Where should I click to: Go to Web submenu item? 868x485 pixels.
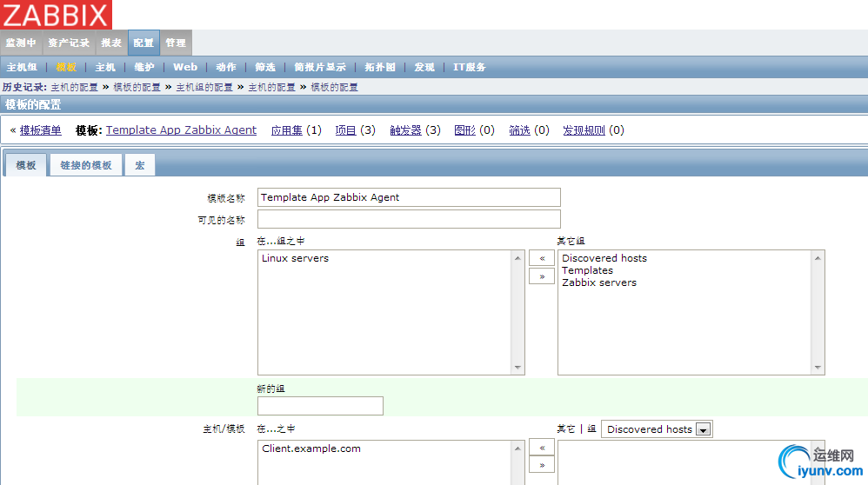pyautogui.click(x=185, y=67)
